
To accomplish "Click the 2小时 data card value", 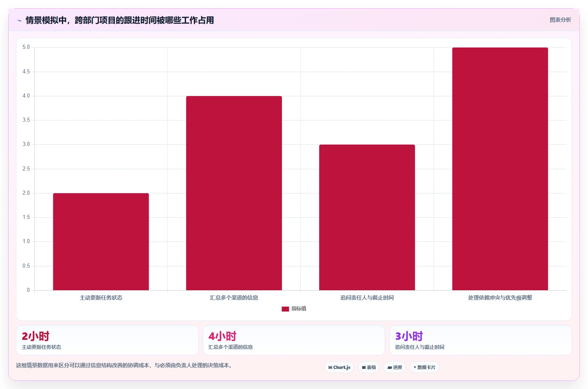I will point(36,336).
